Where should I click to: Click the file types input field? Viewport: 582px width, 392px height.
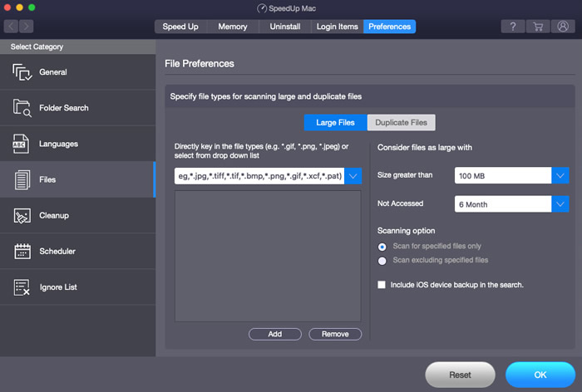pyautogui.click(x=259, y=176)
